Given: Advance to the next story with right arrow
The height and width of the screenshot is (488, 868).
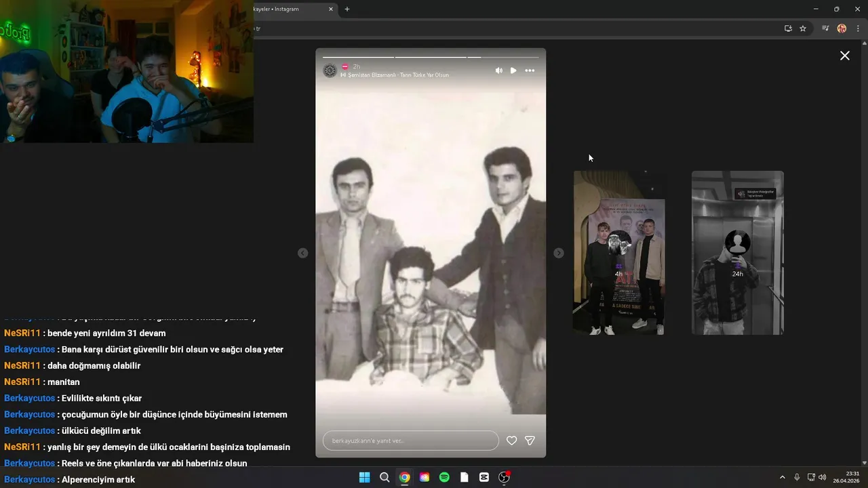Looking at the screenshot, I should [558, 253].
